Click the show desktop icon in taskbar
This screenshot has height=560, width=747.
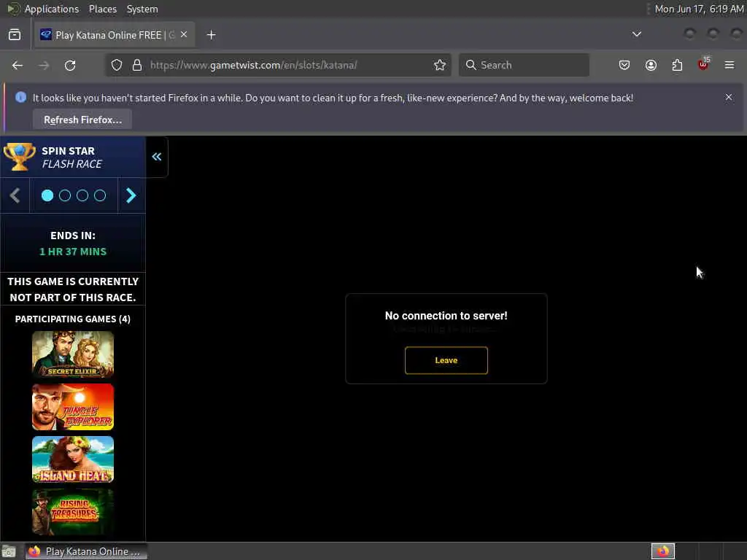point(9,551)
